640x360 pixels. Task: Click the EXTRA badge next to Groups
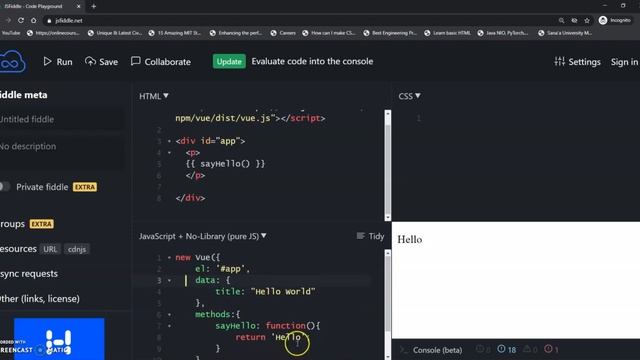[42, 224]
